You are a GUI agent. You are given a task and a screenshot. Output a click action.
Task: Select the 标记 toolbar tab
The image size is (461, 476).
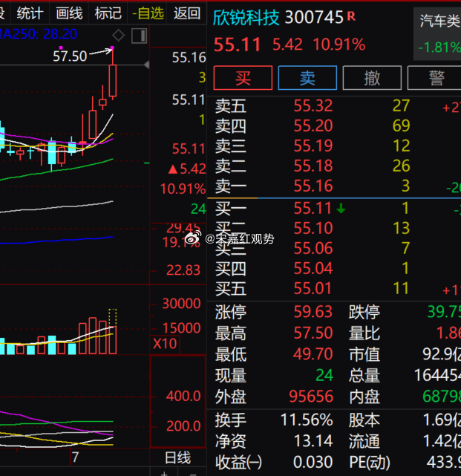point(108,13)
